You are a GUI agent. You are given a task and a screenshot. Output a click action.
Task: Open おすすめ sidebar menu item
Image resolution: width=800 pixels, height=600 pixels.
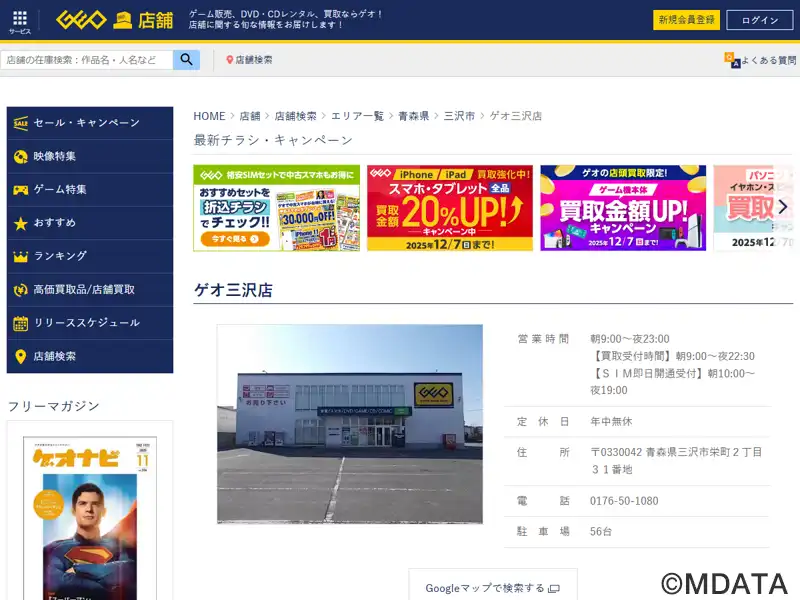[90, 223]
